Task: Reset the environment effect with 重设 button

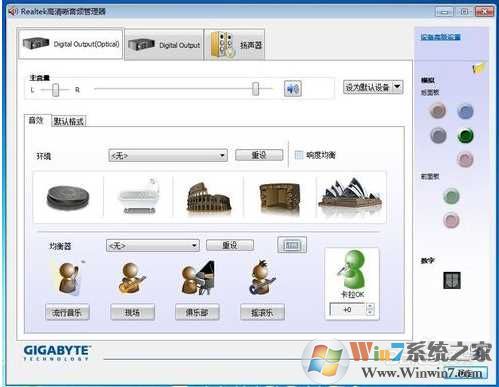Action: (259, 155)
